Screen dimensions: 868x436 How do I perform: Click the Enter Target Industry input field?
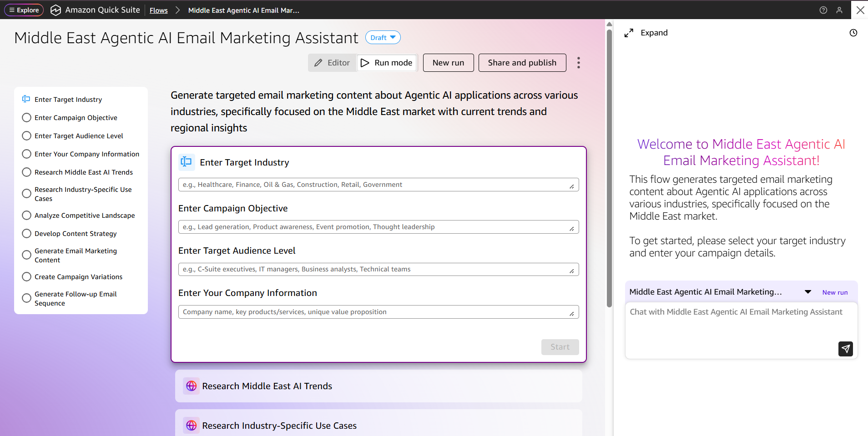click(x=374, y=185)
